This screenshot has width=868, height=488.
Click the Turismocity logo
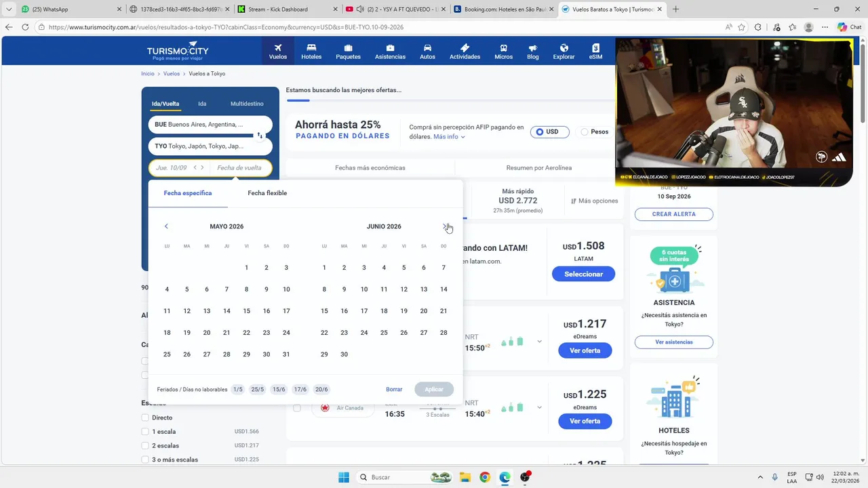point(178,52)
